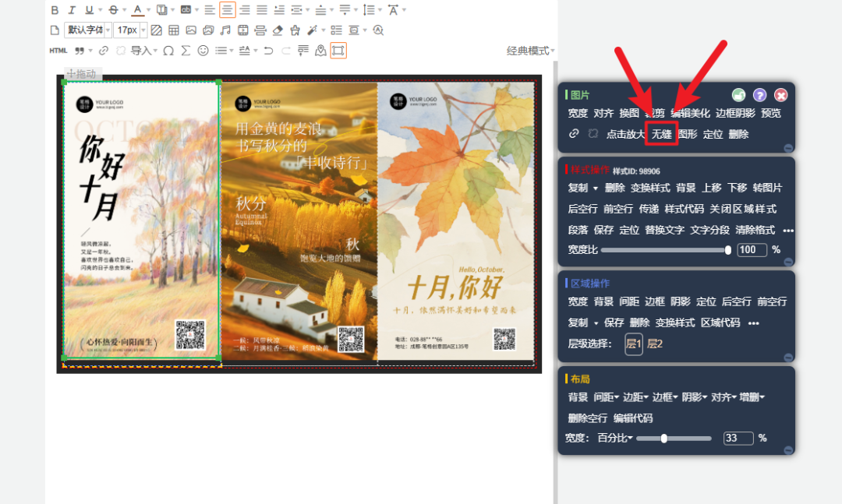
Task: Toggle the highlighted frame tool icon
Action: click(338, 51)
